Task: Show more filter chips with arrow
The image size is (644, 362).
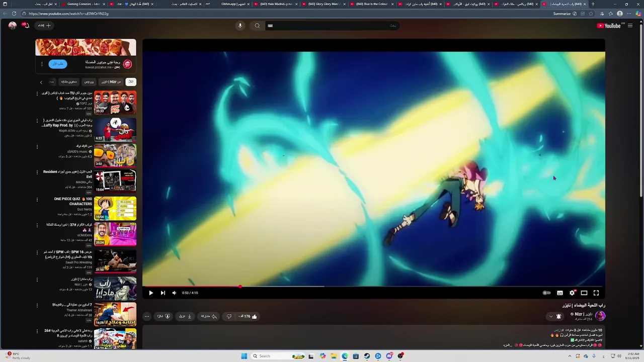Action: [41, 81]
